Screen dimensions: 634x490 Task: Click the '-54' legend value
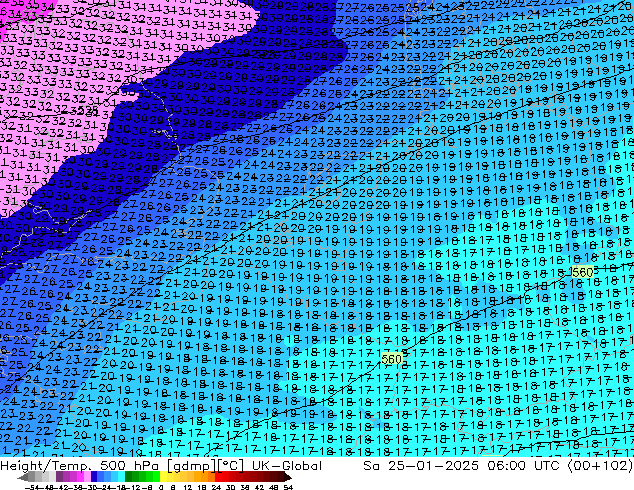click(32, 487)
